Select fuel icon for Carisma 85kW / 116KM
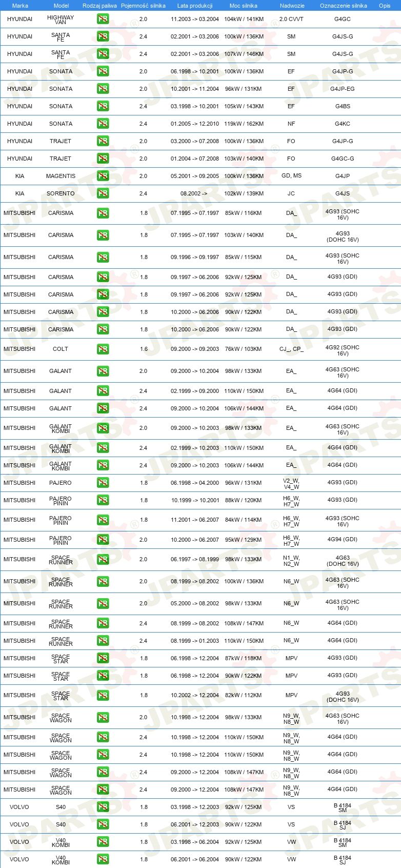 click(103, 213)
